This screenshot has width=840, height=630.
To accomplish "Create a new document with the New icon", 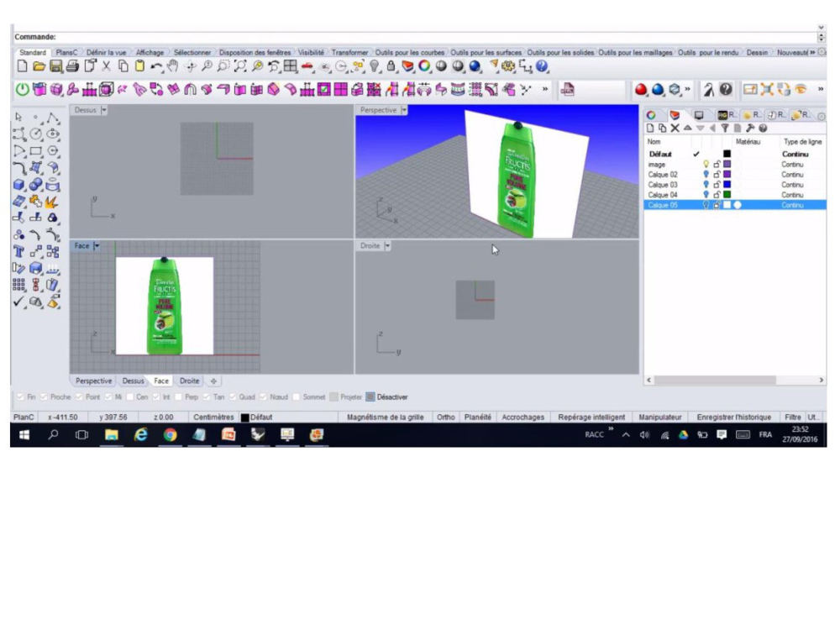I will [x=22, y=66].
